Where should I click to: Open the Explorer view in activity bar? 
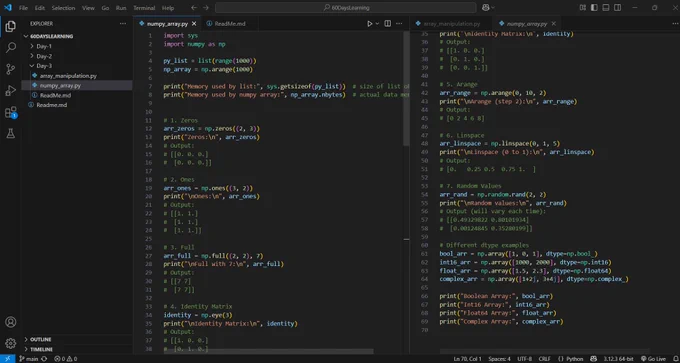pos(10,27)
